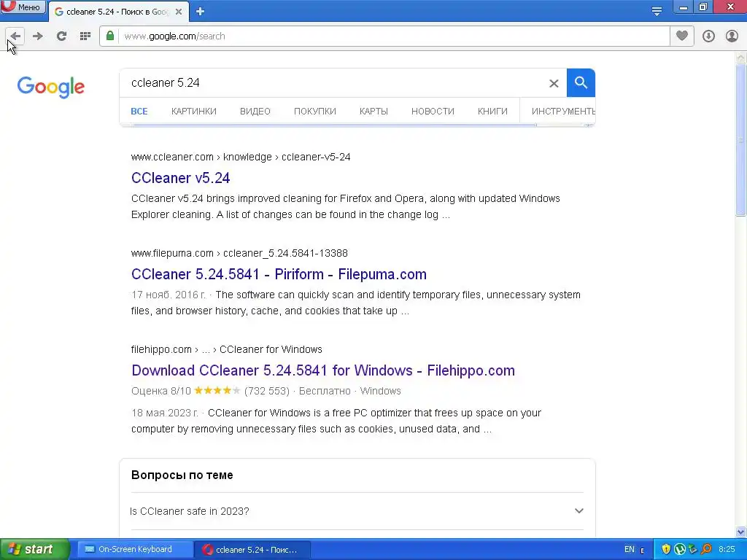Click the four-star rating of Filehippo result
The width and height of the screenshot is (747, 560).
pos(217,391)
